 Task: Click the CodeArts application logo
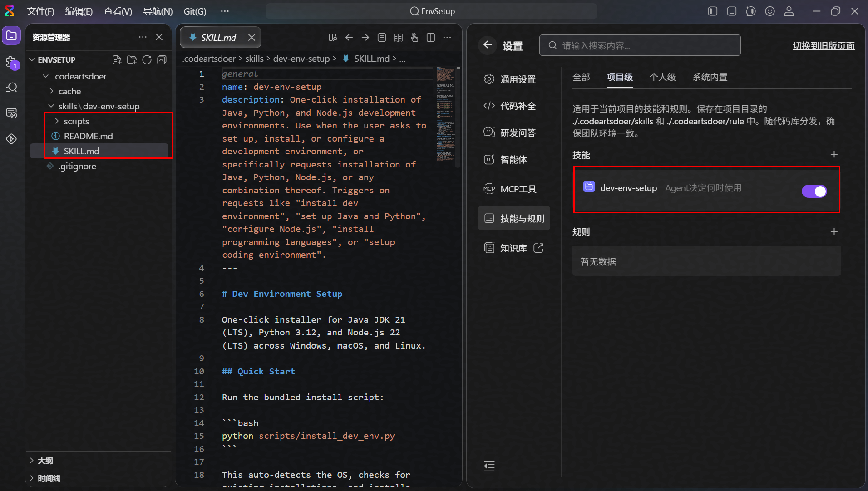[x=10, y=11]
